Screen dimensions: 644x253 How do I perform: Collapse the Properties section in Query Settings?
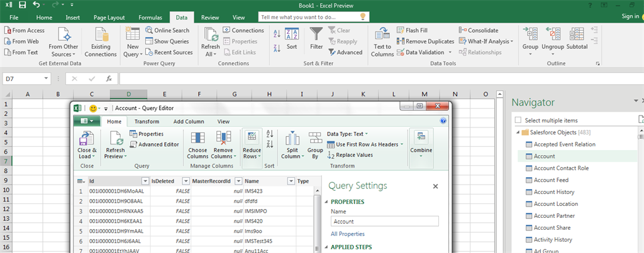[x=326, y=202]
